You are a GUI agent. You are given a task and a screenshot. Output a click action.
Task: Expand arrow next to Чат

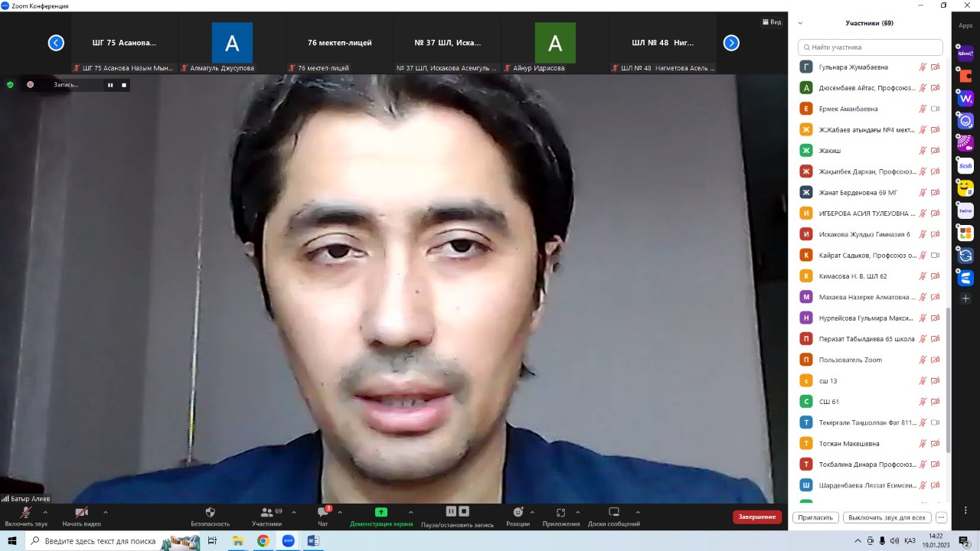click(340, 512)
